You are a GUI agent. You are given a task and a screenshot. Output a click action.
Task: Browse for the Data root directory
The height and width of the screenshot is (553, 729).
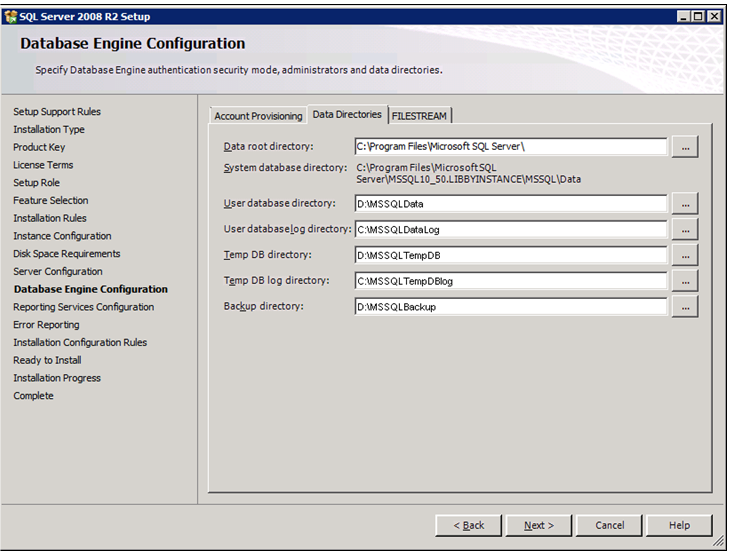pyautogui.click(x=685, y=147)
